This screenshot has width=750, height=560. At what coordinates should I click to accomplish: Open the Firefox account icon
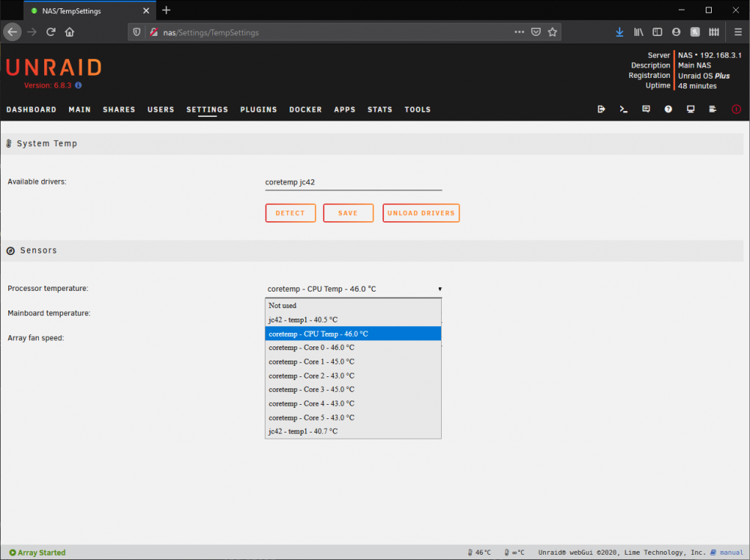click(x=676, y=32)
